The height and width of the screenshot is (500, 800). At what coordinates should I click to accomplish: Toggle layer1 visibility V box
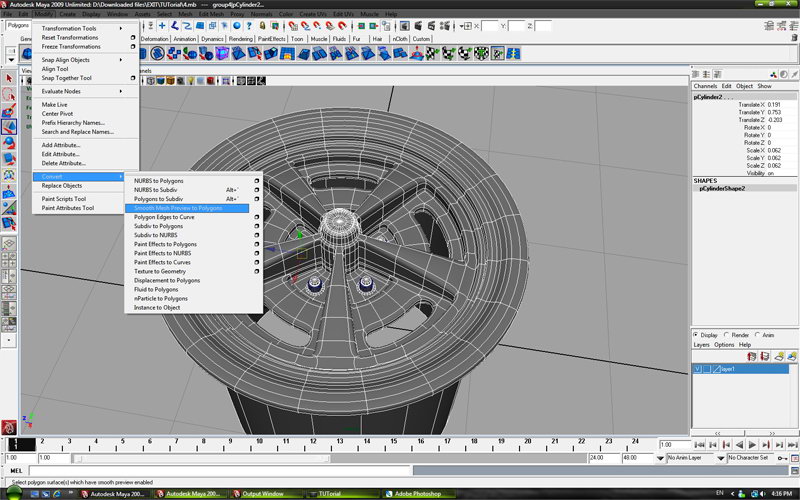click(698, 369)
